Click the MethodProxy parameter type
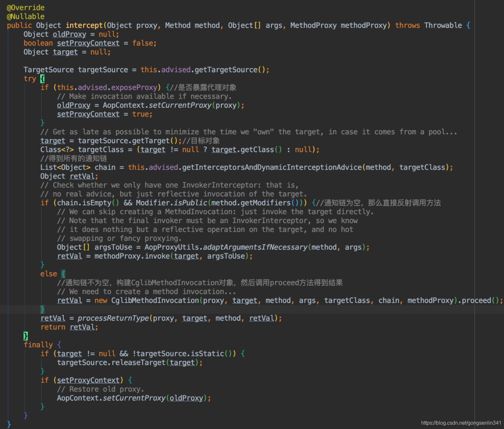Viewport: 504px width, 429px height. point(313,25)
